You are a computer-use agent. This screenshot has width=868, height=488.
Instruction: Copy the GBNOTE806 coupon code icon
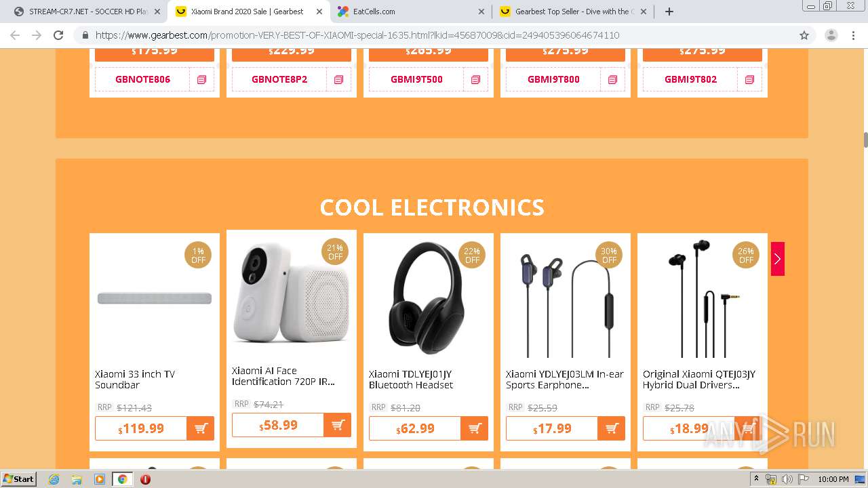[201, 79]
